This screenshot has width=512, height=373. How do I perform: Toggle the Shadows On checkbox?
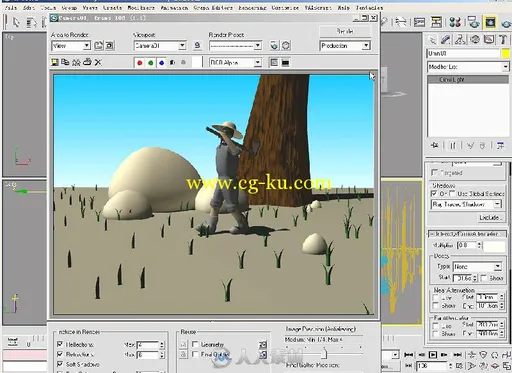(434, 194)
